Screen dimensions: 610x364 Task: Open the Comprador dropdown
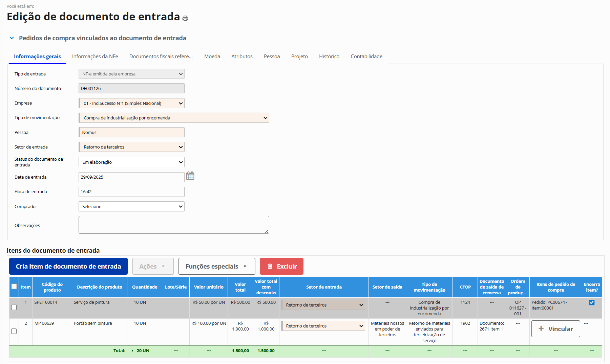(x=131, y=206)
